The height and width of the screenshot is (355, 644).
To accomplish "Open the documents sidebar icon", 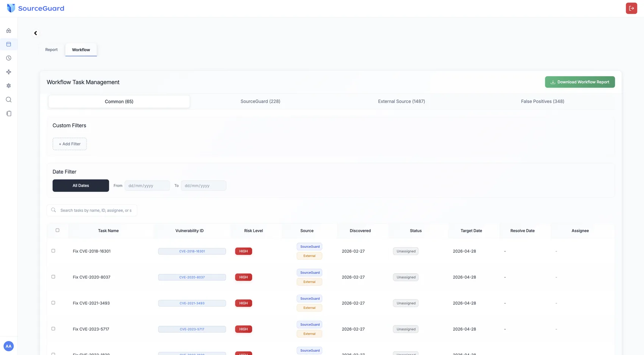I will click(9, 114).
